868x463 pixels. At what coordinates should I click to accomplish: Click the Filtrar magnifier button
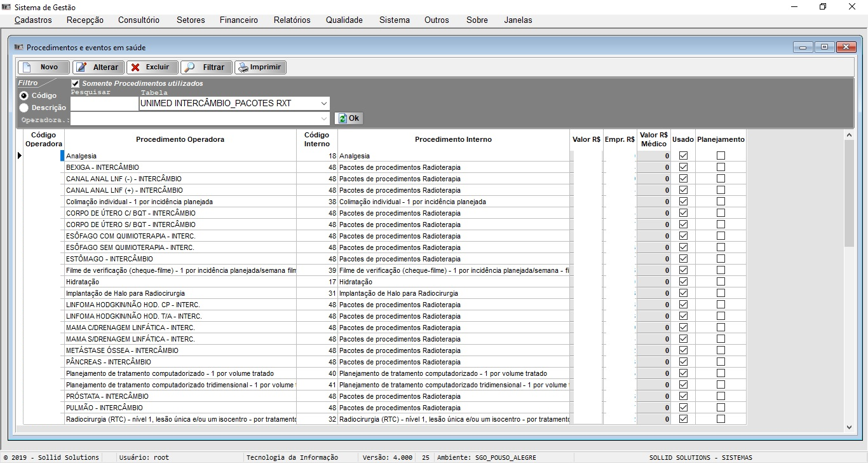(206, 67)
